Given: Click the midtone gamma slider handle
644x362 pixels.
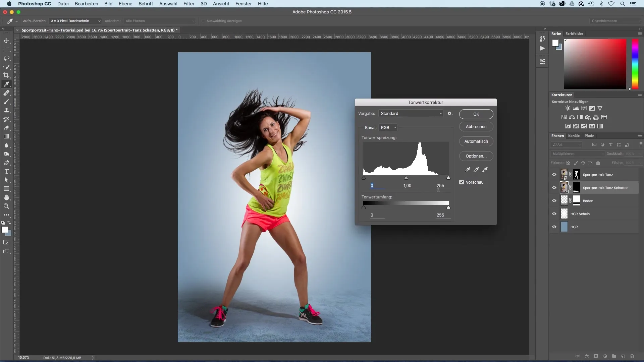Looking at the screenshot, I should point(406,178).
